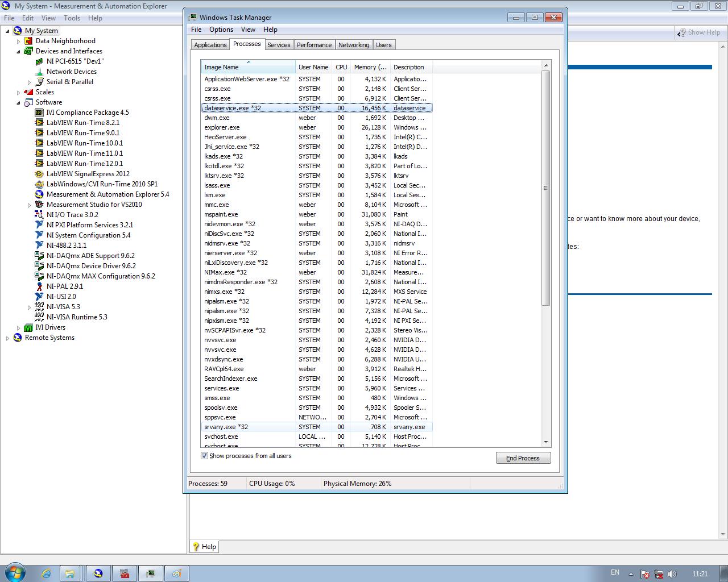Select the explorer.exe process row
The image size is (728, 582).
tap(317, 127)
